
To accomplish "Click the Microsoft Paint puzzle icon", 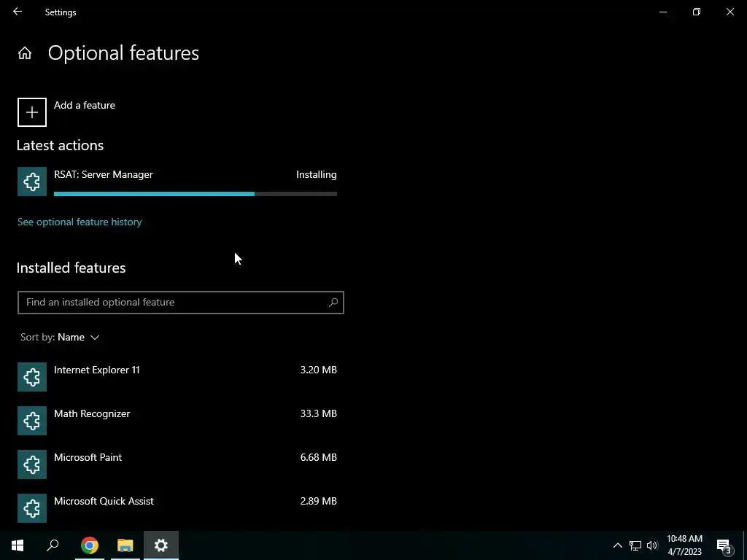I will (x=32, y=464).
